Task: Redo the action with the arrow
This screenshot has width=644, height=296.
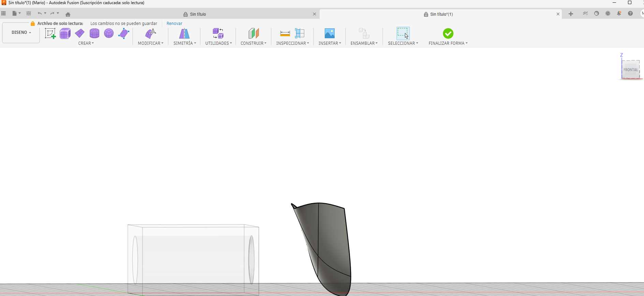Action: click(x=52, y=14)
